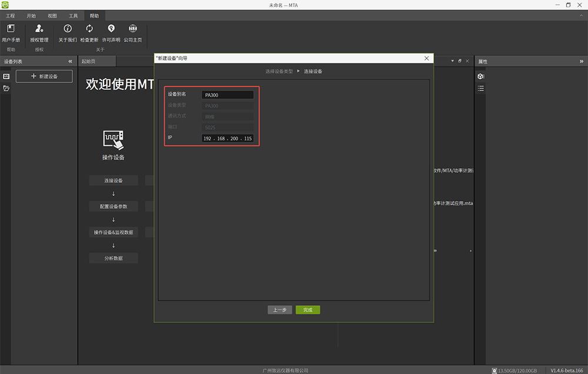Viewport: 588px width, 374px height.
Task: Click the folder icon in left sidebar
Action: pos(6,88)
